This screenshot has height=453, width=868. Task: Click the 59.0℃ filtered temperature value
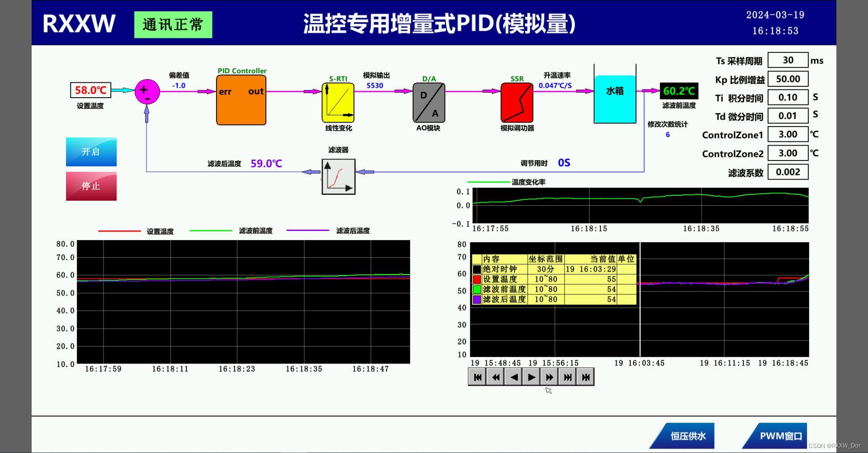pos(266,163)
